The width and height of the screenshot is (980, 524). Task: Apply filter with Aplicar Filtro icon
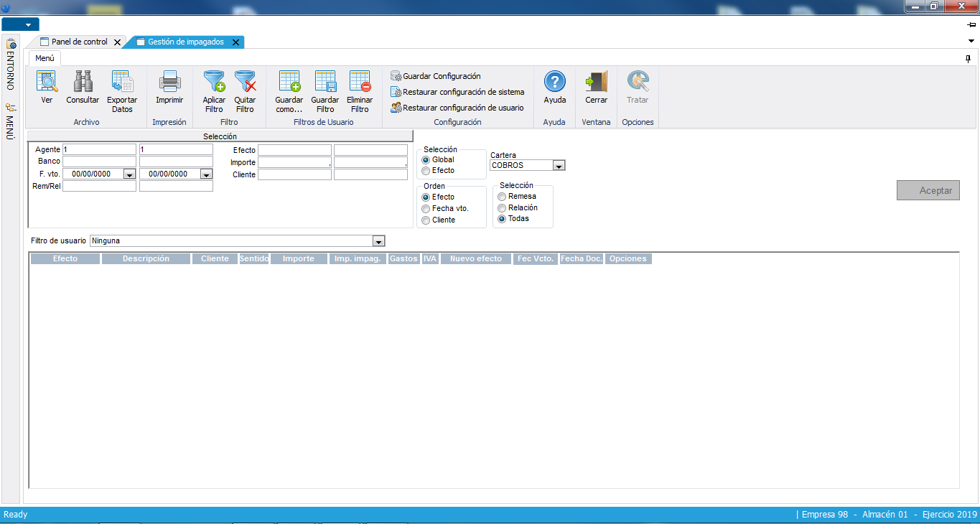pos(214,82)
